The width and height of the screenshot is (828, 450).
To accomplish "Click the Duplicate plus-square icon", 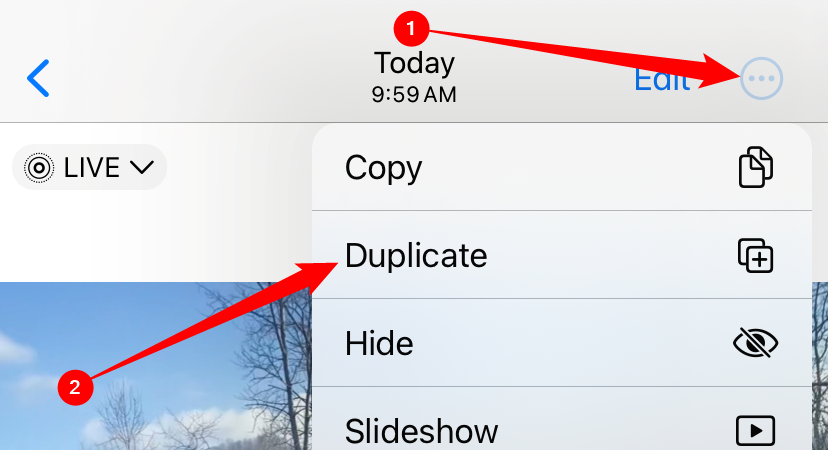I will pyautogui.click(x=756, y=256).
